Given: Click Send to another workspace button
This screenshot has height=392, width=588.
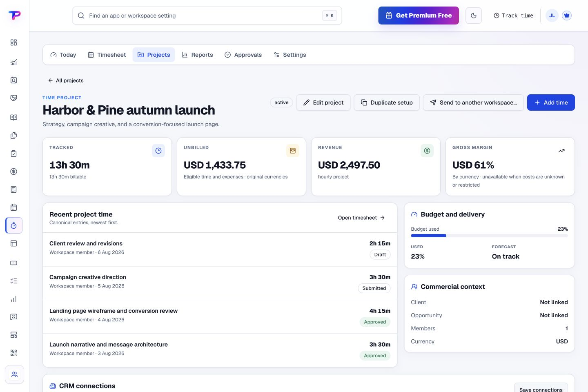Looking at the screenshot, I should click(x=473, y=102).
